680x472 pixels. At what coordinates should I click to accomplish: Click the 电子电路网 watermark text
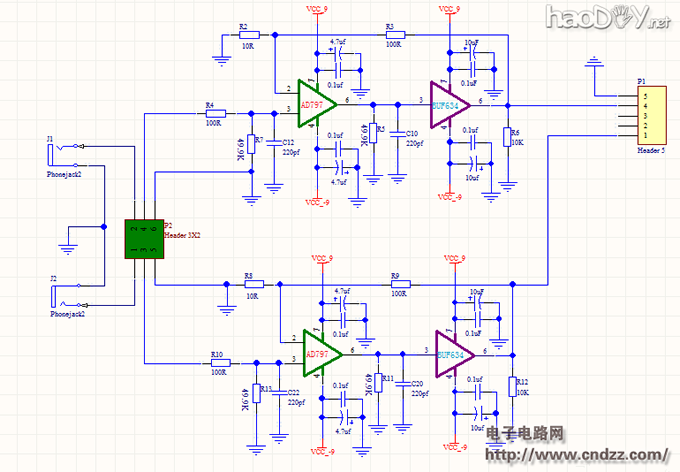tap(526, 434)
